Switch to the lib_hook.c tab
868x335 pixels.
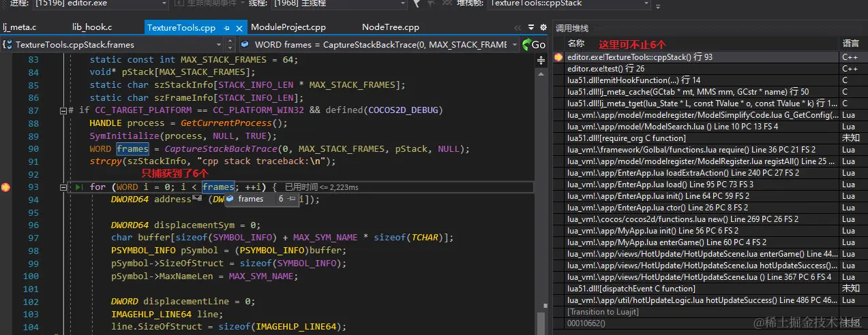point(92,28)
